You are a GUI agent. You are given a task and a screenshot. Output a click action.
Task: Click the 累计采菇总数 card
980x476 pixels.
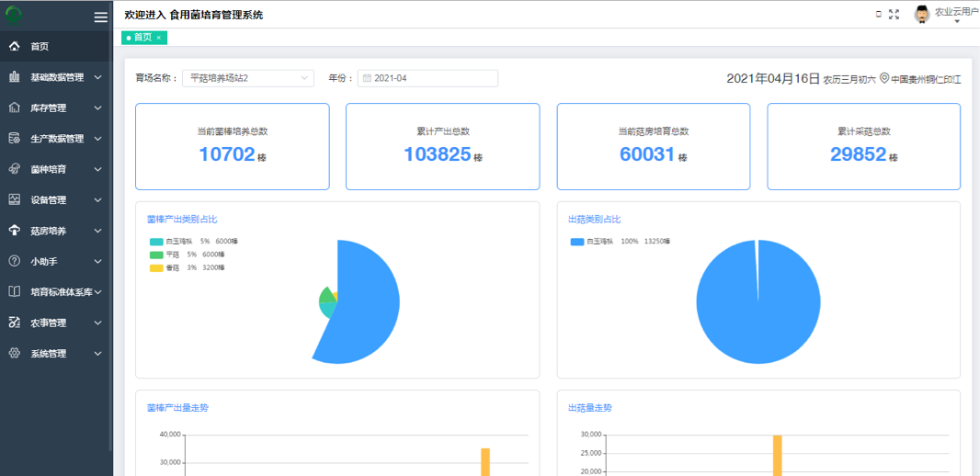(x=863, y=147)
